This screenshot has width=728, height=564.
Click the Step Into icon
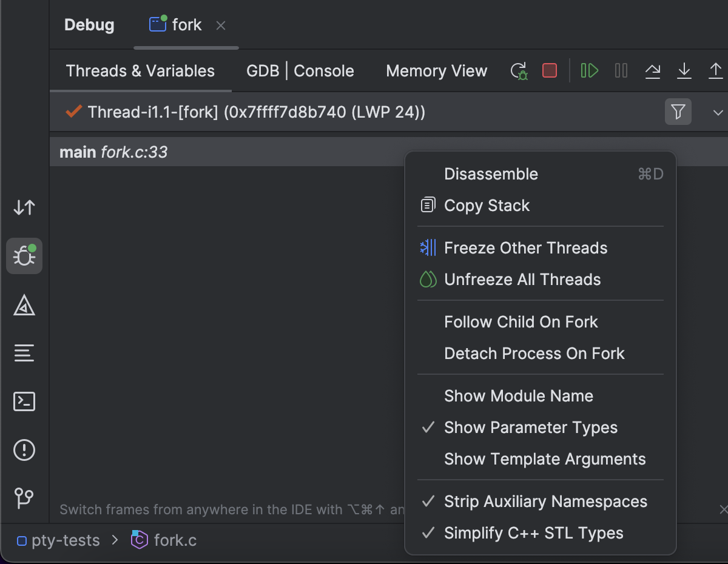coord(684,71)
